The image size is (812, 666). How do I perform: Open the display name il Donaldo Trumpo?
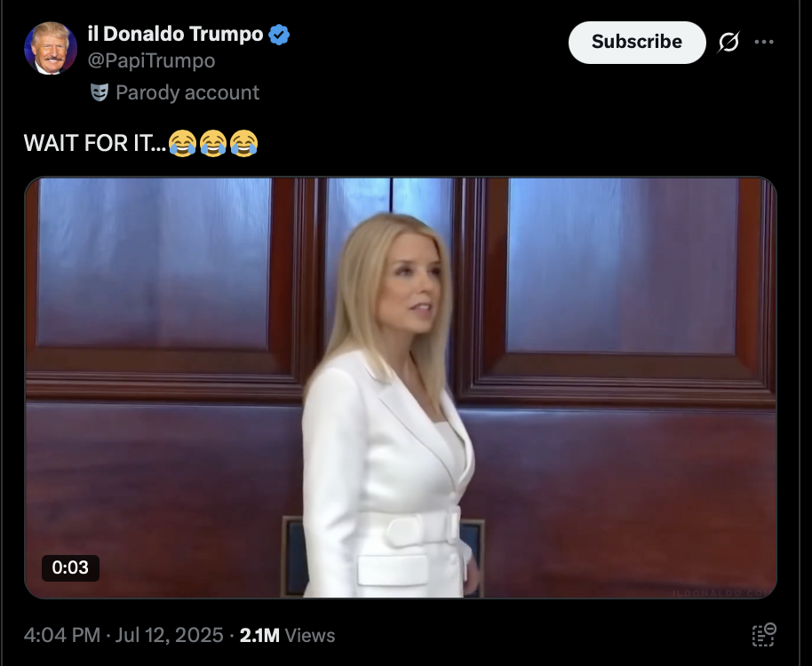click(176, 34)
